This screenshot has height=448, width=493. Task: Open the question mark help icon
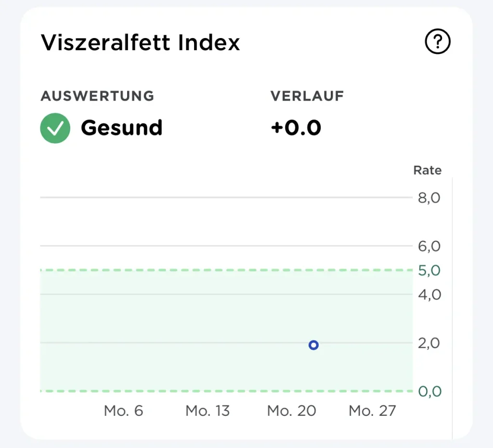(x=437, y=41)
